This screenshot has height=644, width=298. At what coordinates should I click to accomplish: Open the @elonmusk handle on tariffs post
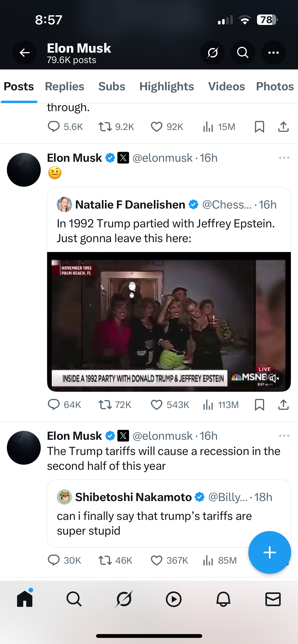click(x=162, y=436)
